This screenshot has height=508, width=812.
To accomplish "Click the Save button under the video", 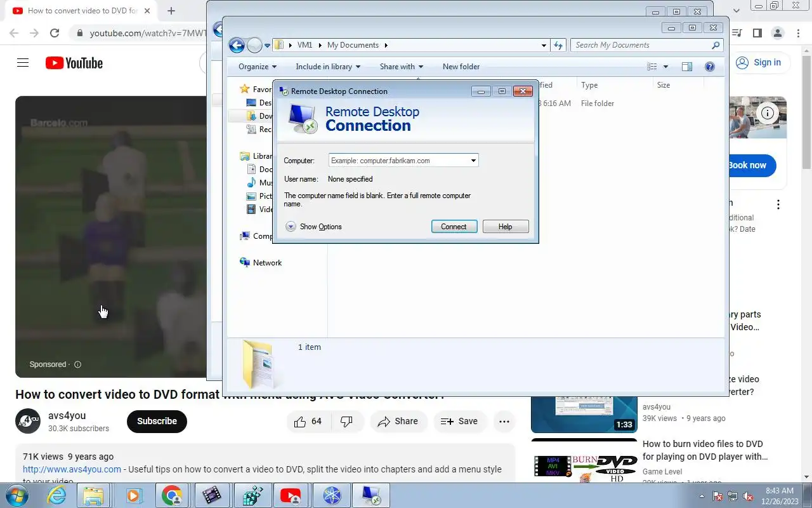I will pos(459,421).
